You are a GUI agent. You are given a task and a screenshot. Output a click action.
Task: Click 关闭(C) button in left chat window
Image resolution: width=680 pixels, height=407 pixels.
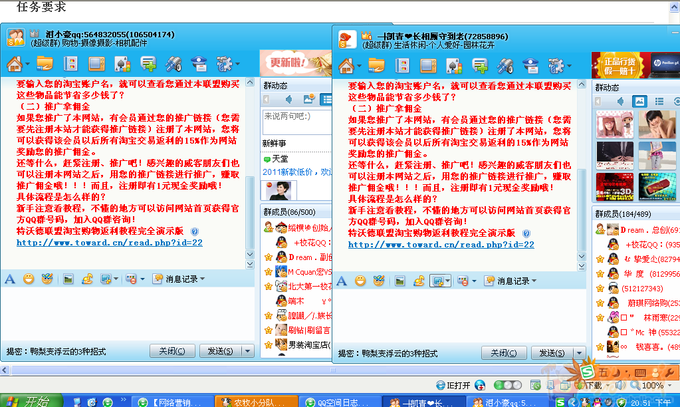coord(172,351)
